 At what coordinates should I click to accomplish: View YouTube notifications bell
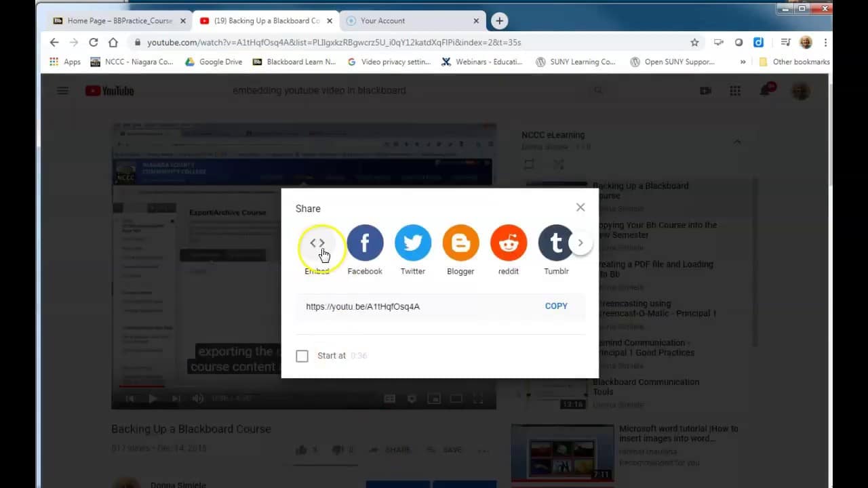(x=766, y=90)
